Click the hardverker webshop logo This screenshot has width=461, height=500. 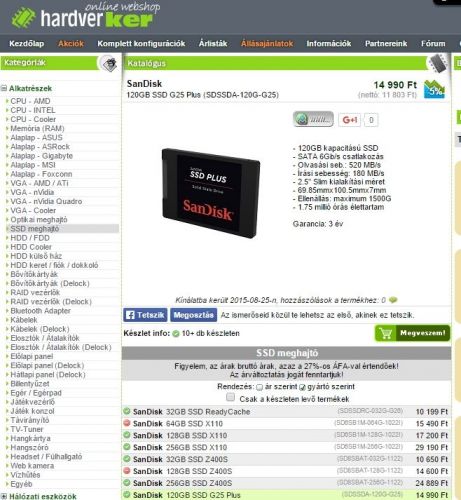[x=85, y=16]
